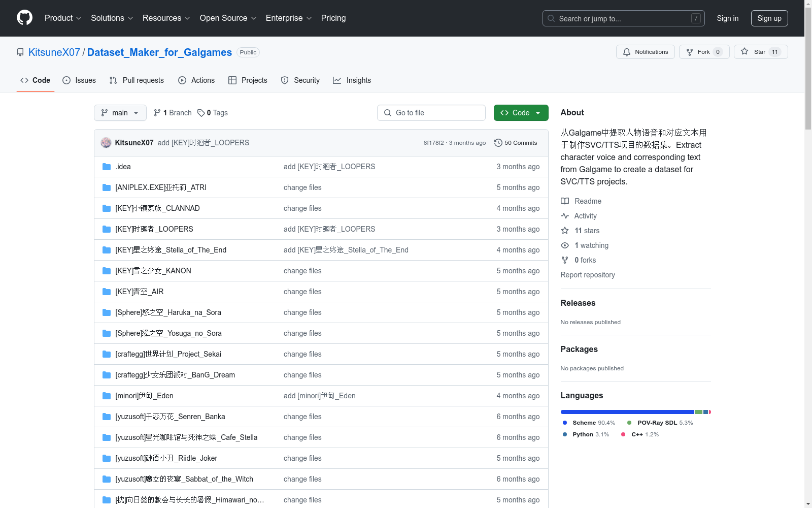Open the GitHub logo home link
This screenshot has height=508, width=812.
coord(24,18)
